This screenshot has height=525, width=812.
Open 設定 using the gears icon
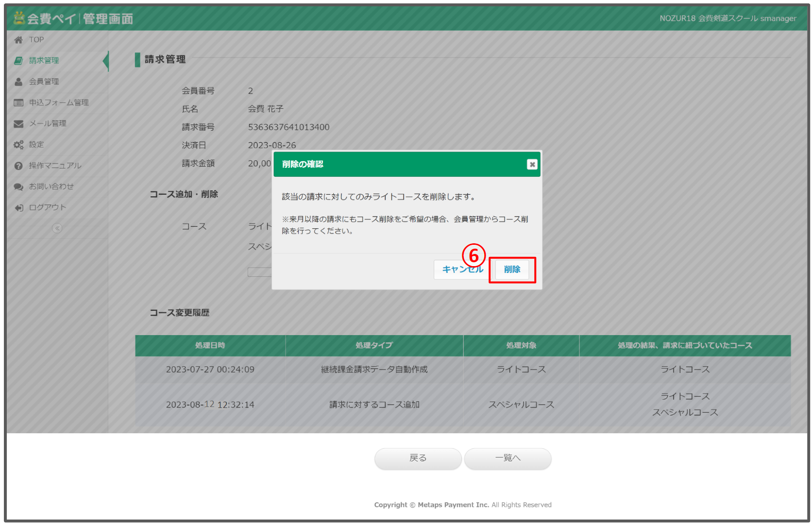[18, 144]
